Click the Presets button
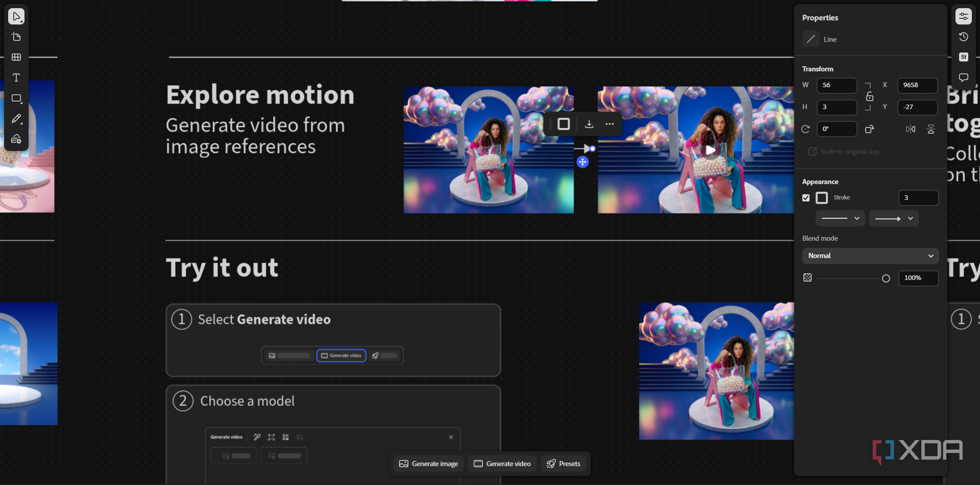The width and height of the screenshot is (980, 485). 563,464
